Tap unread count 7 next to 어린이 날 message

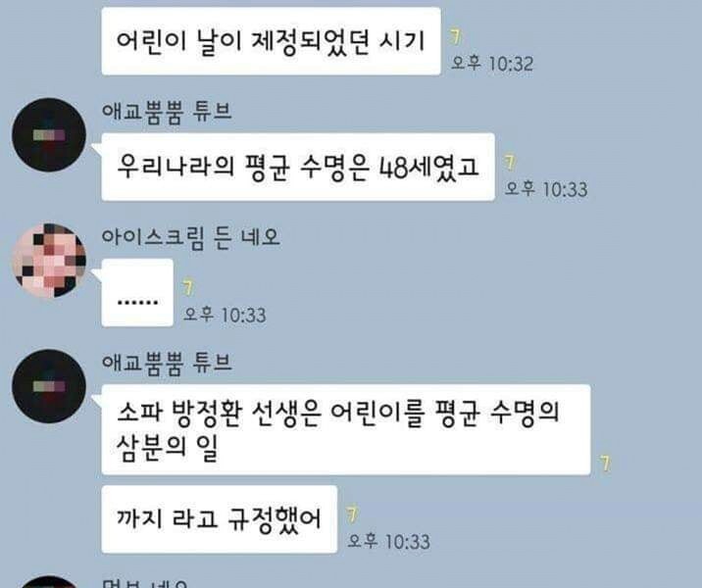455,36
